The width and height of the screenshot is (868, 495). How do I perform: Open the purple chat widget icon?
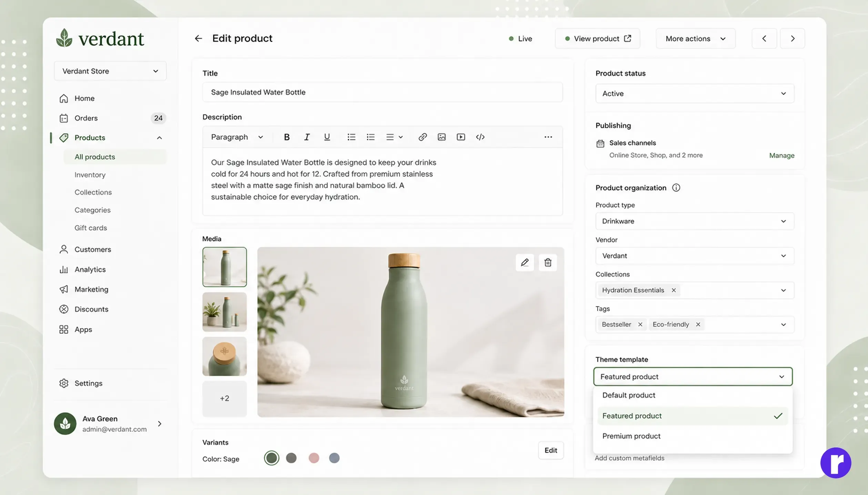coord(836,463)
